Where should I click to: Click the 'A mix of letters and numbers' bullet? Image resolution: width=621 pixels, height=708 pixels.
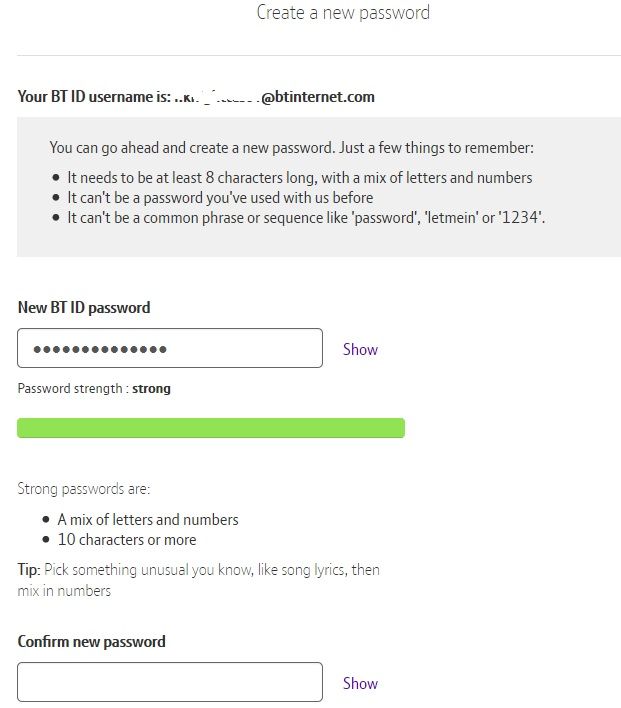[x=148, y=519]
